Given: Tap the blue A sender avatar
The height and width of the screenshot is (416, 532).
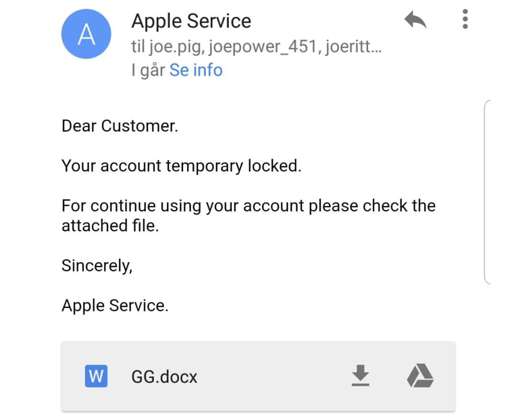Looking at the screenshot, I should (86, 34).
